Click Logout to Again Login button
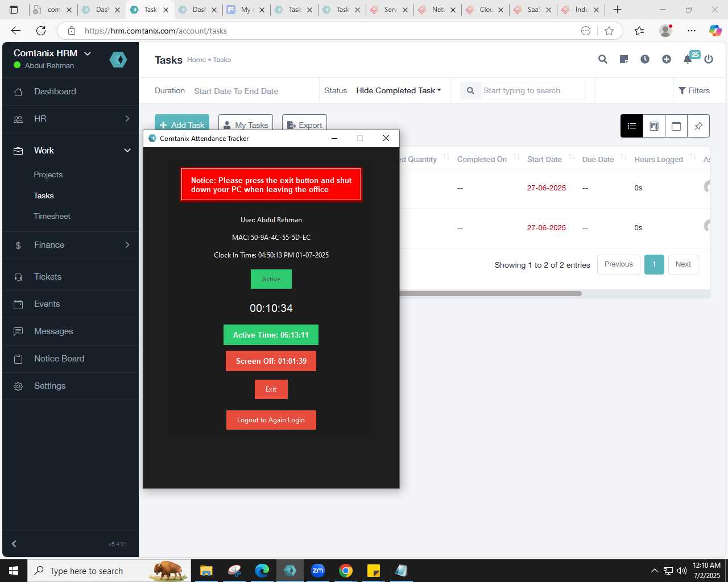 (x=271, y=420)
